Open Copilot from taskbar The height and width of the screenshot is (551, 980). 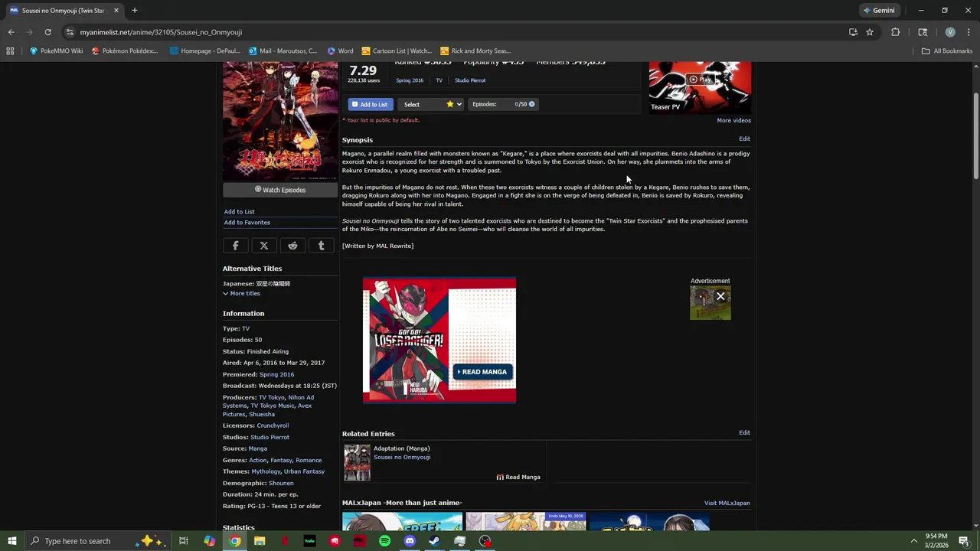[x=209, y=541]
